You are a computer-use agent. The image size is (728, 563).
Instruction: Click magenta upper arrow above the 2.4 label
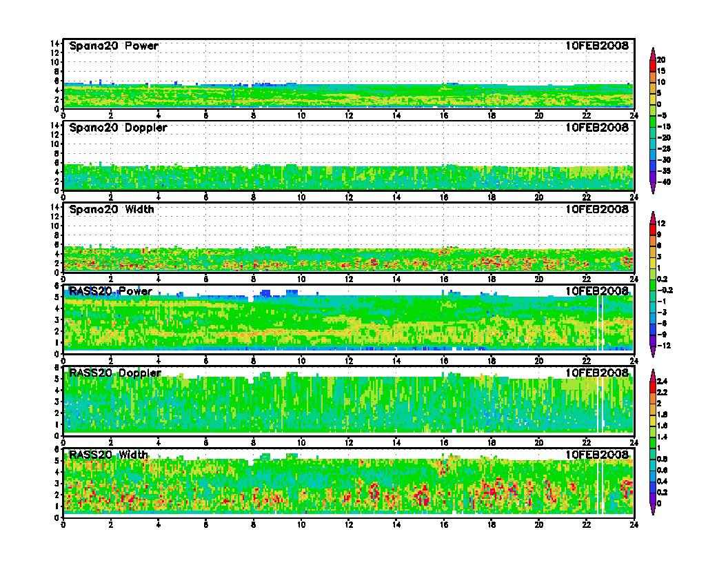[x=653, y=375]
